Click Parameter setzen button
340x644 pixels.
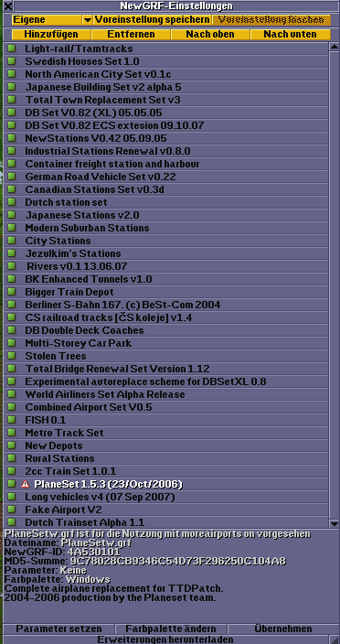point(58,628)
